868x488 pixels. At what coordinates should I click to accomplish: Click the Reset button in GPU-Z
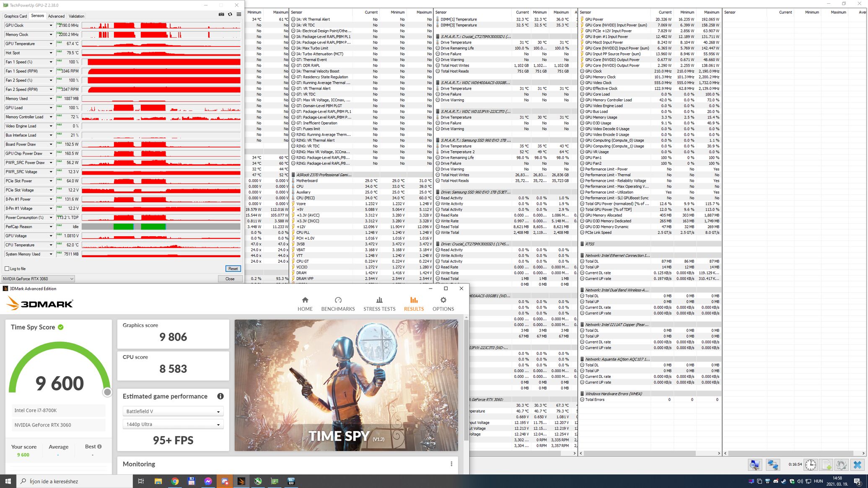click(233, 269)
